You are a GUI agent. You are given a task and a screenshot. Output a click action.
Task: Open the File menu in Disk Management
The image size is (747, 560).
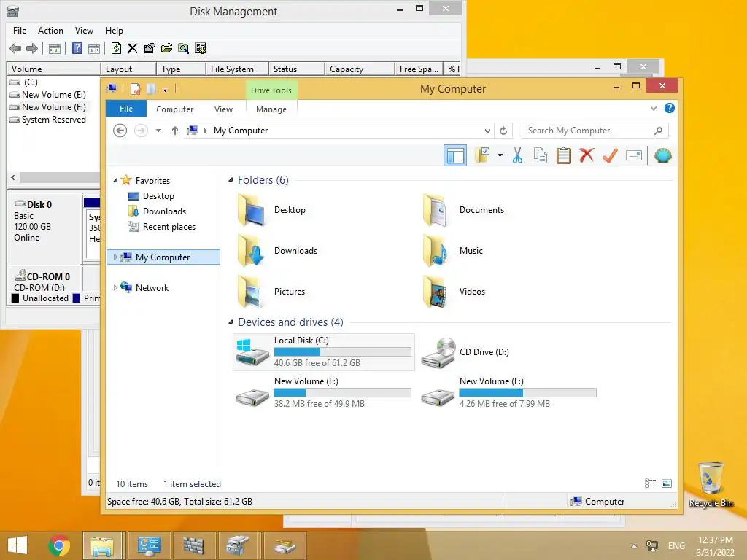click(x=20, y=31)
